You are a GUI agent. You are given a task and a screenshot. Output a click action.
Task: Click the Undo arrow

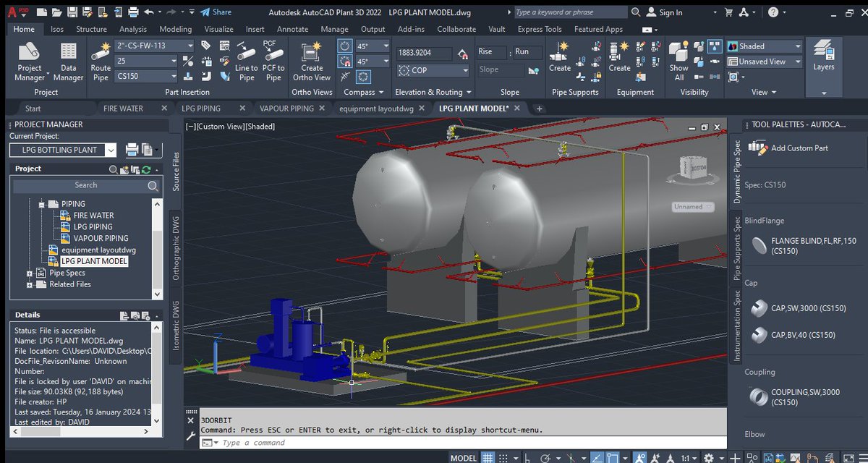click(x=149, y=12)
